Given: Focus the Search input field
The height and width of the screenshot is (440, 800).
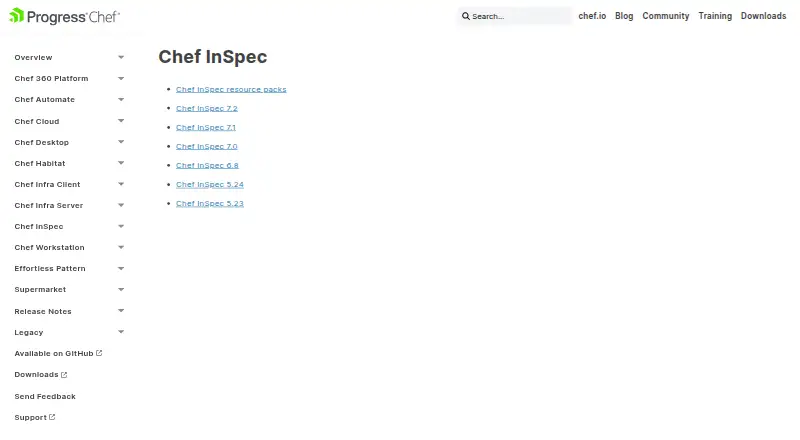Looking at the screenshot, I should pyautogui.click(x=514, y=16).
